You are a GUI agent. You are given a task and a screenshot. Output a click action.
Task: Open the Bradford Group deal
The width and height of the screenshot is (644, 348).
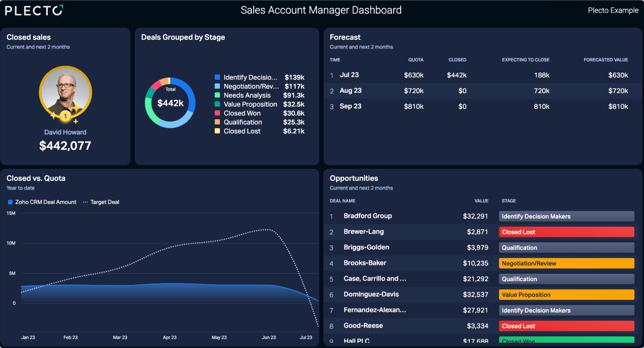[368, 216]
